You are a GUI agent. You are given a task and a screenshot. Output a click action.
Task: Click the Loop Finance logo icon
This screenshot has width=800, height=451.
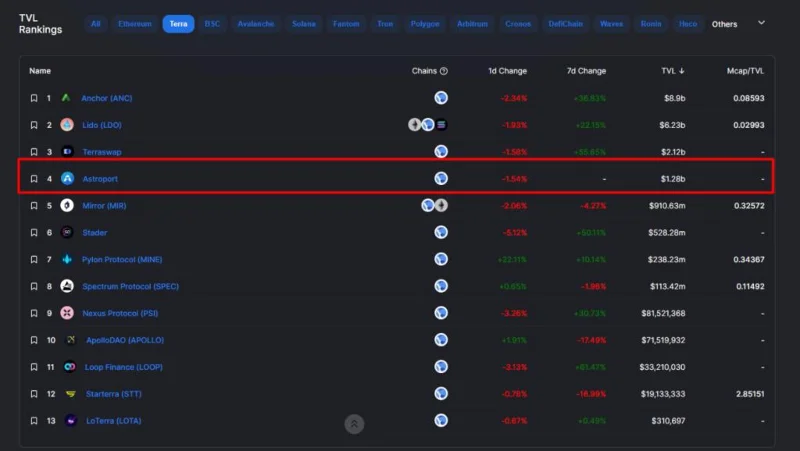[70, 366]
